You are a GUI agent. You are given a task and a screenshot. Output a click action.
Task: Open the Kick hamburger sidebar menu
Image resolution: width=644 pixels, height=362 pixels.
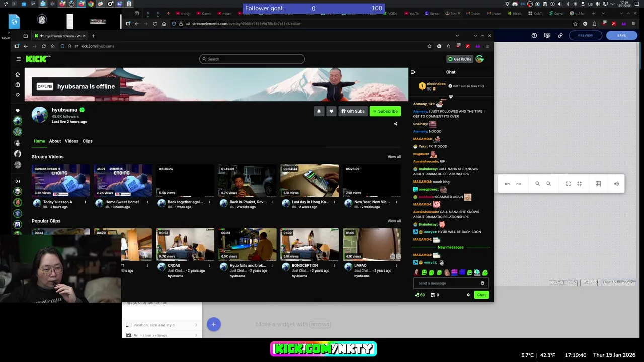tap(19, 59)
